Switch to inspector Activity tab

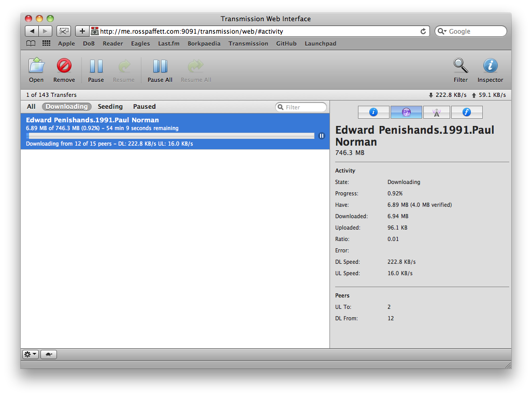tap(406, 112)
